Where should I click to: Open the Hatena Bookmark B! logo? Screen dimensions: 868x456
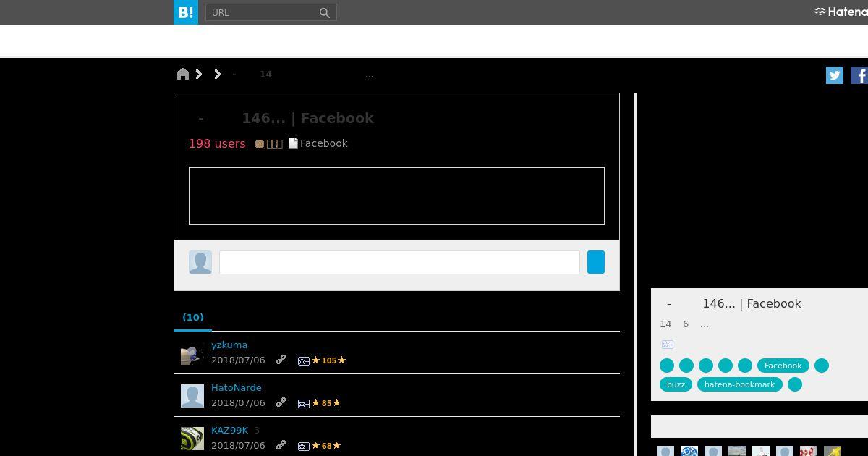(186, 12)
